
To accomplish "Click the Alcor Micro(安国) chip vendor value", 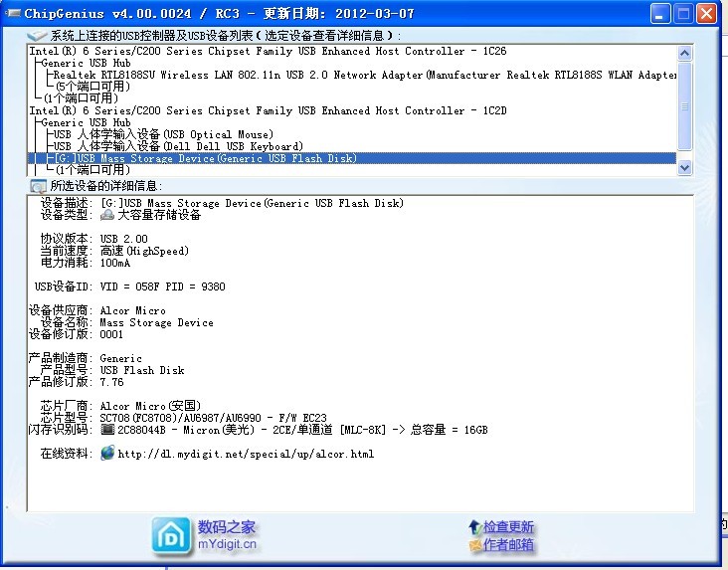I will 150,406.
